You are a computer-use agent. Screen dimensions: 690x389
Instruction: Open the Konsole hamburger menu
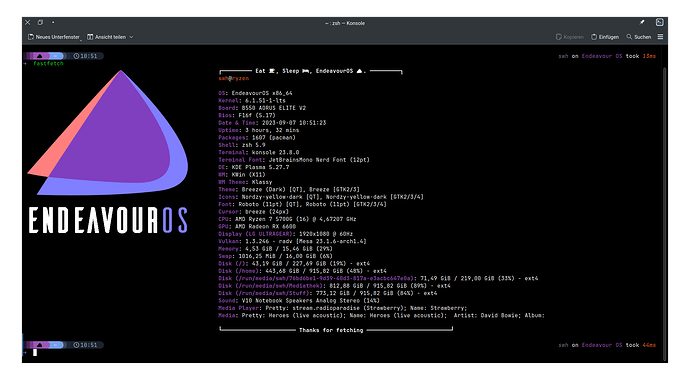click(660, 37)
